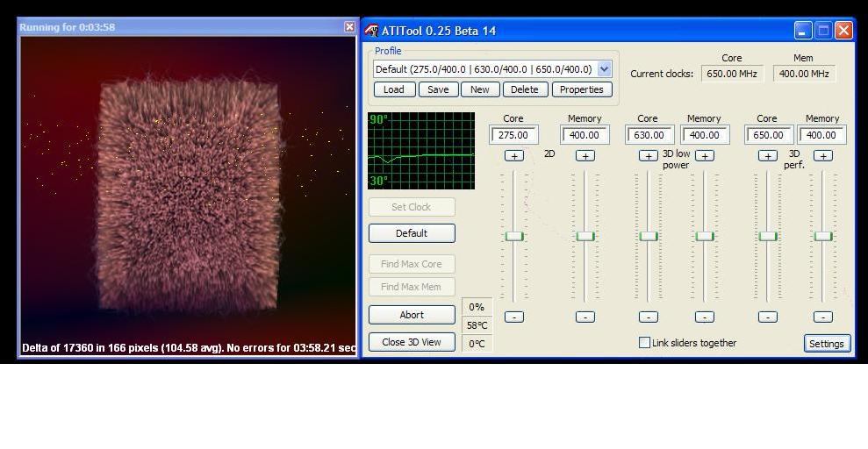Screen dimensions: 868x449
Task: Click the 3D low power Memory field
Action: click(x=705, y=135)
